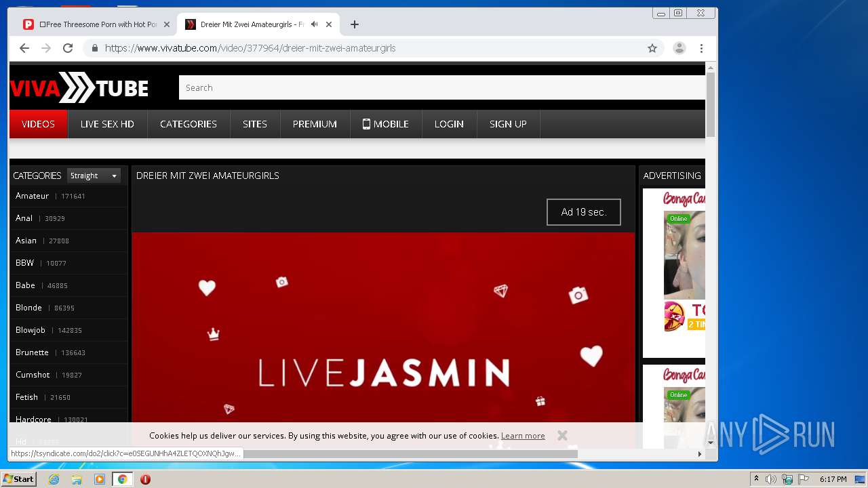Open the Chrome profile avatar menu

(x=679, y=48)
